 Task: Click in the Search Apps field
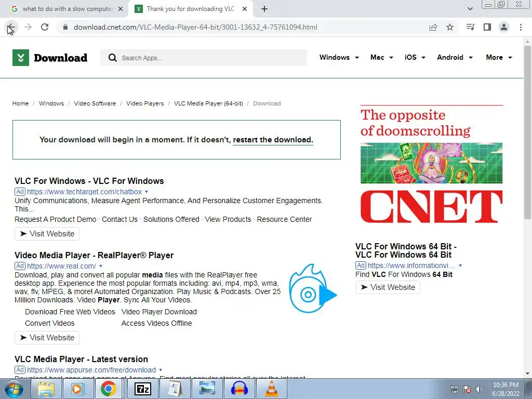click(x=204, y=58)
